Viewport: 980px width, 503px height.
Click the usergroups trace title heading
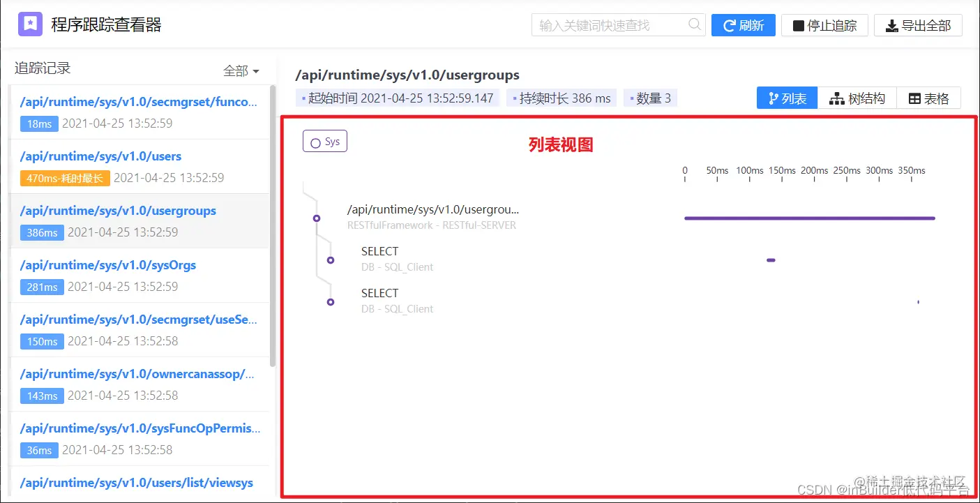tap(407, 75)
